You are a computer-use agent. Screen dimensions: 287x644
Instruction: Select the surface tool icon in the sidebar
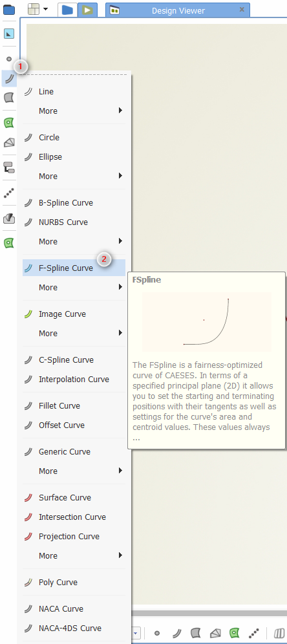coord(9,98)
